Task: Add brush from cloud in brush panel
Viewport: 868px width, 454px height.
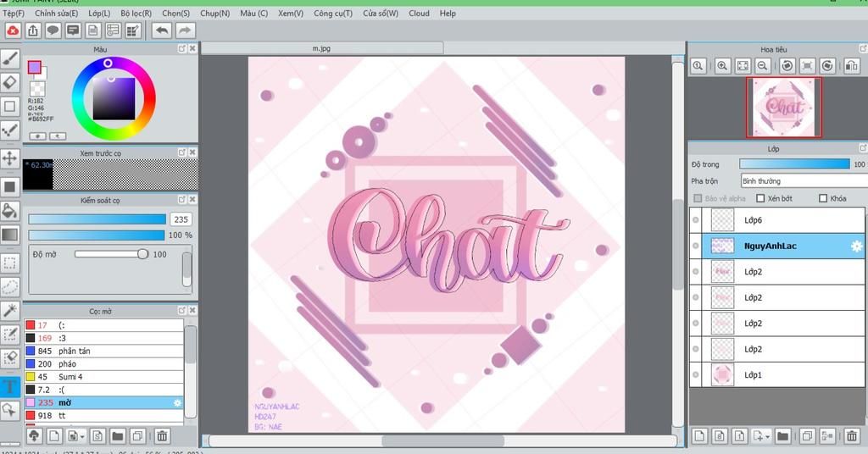Action: [x=34, y=436]
